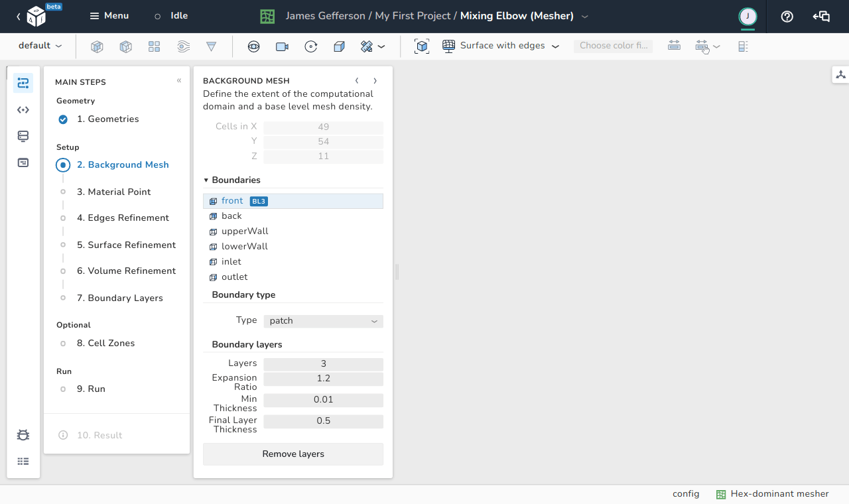849x504 pixels.
Task: Select the front boundary row
Action: [293, 201]
